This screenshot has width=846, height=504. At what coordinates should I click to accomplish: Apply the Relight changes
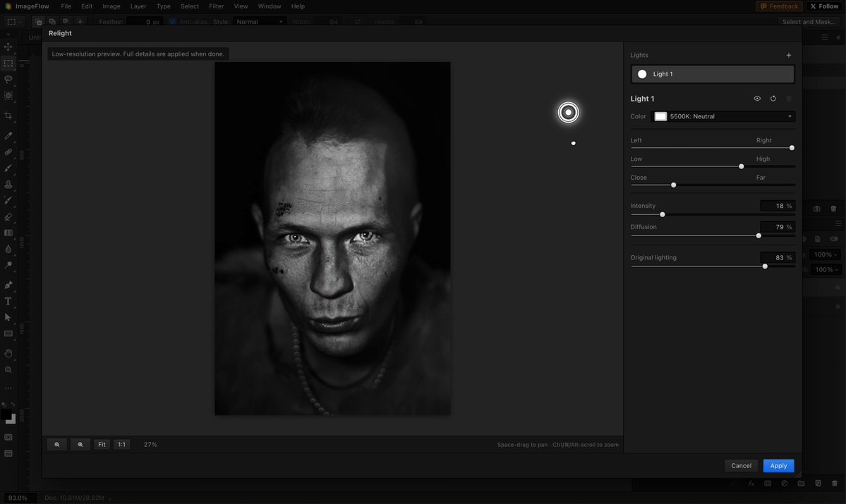778,466
